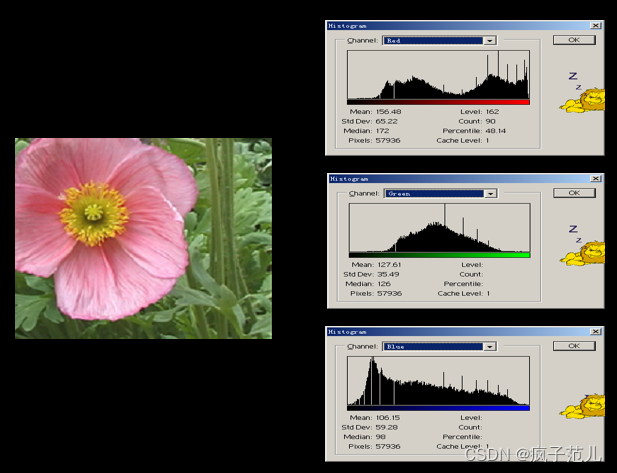Select the Green channel combo box field

click(x=441, y=194)
